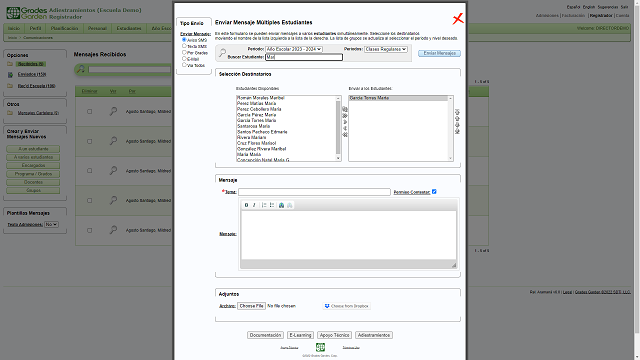Click the E-Learning button
Image resolution: width=640 pixels, height=360 pixels.
(300, 335)
